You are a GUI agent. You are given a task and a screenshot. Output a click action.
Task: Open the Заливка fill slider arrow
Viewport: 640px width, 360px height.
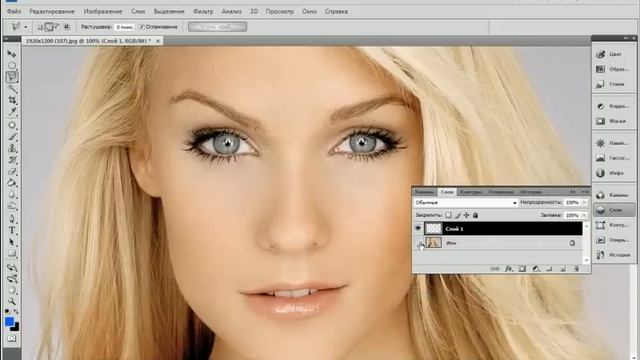click(x=584, y=215)
